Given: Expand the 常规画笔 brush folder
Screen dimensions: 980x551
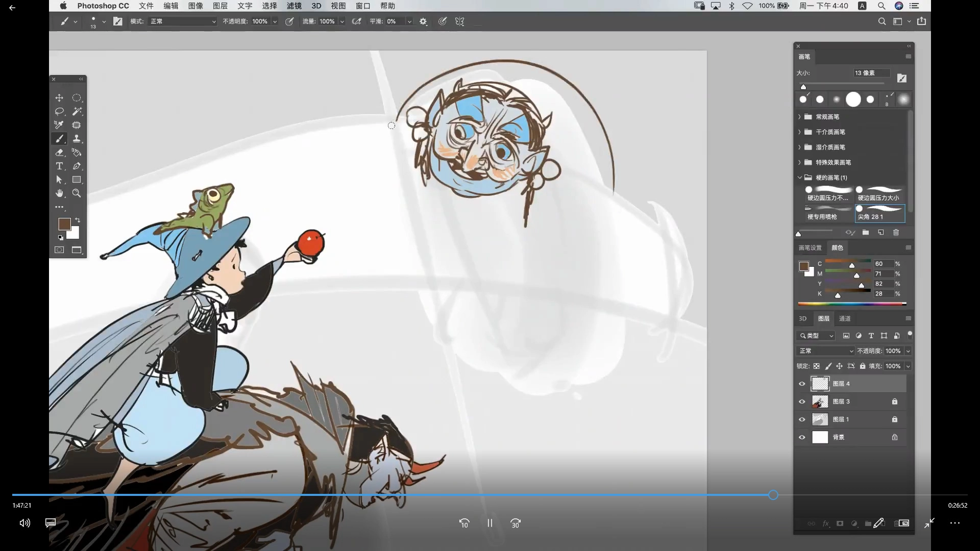Looking at the screenshot, I should point(800,117).
